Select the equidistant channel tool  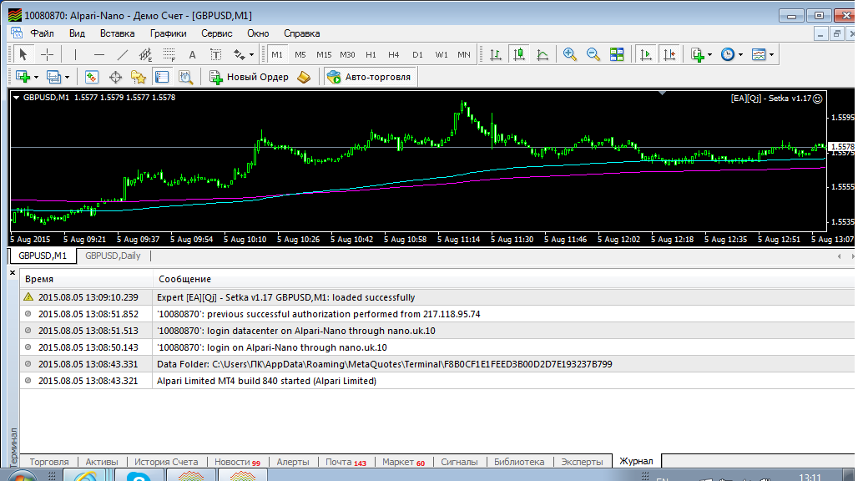tap(145, 54)
